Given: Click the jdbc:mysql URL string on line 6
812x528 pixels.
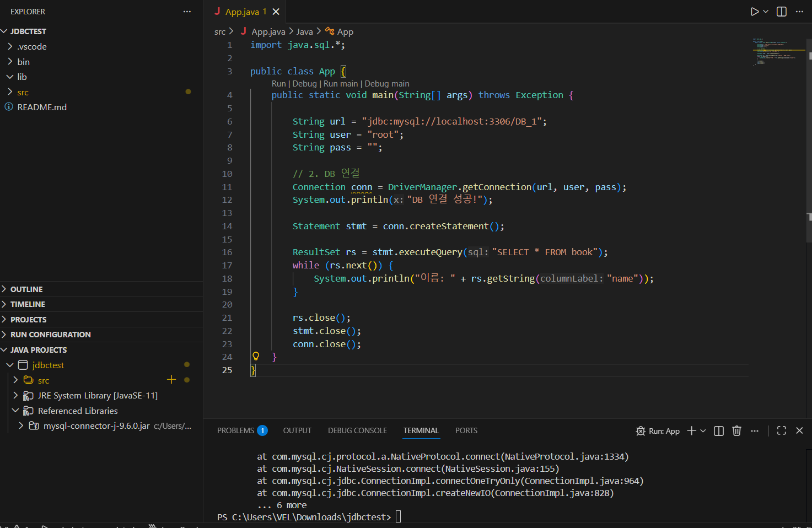Looking at the screenshot, I should point(451,121).
